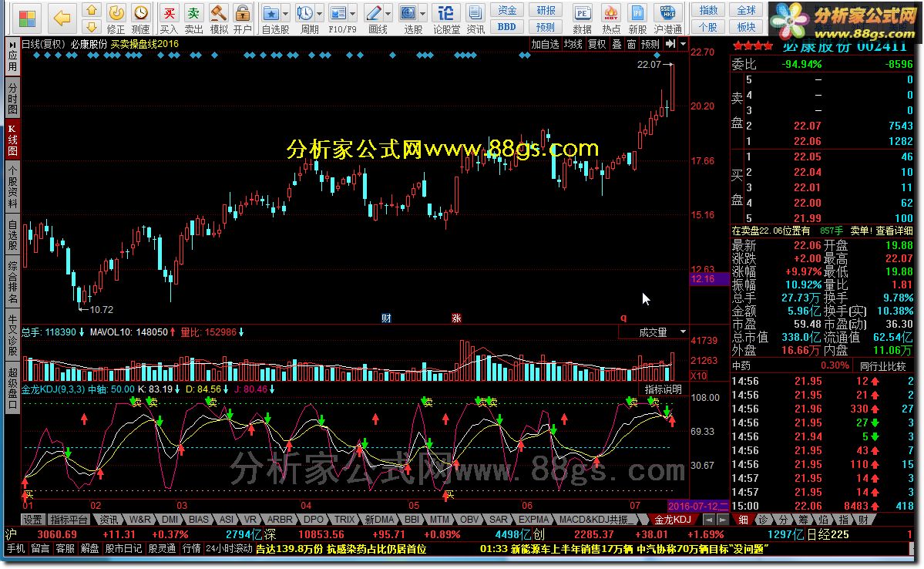Open the 测速 speed test tool
This screenshot has width=924, height=569.
point(141,19)
